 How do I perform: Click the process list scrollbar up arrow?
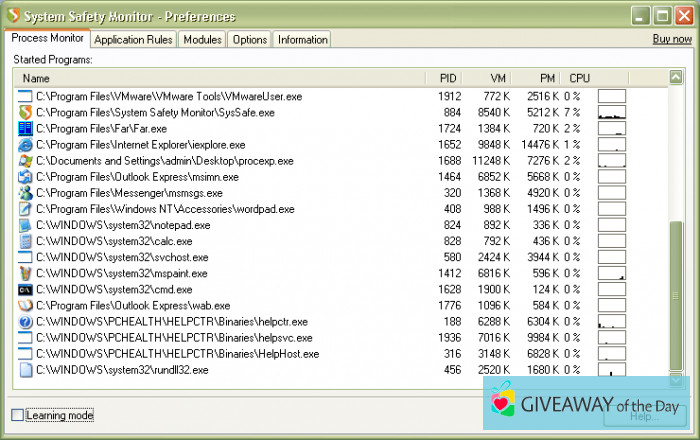point(676,78)
